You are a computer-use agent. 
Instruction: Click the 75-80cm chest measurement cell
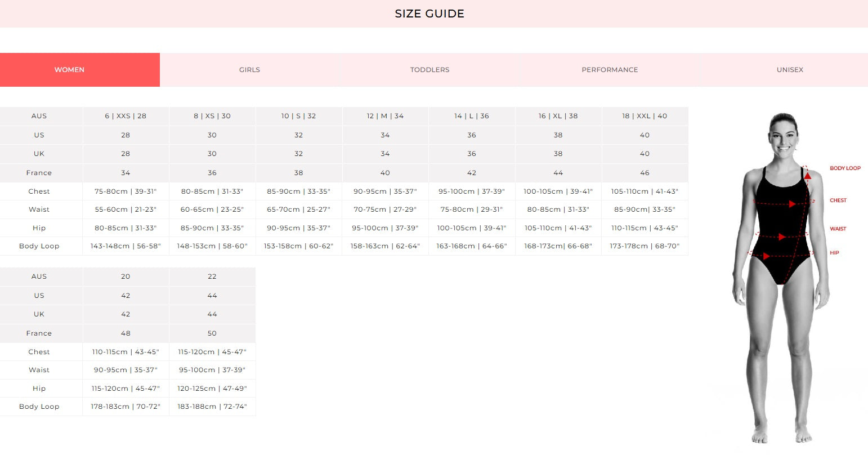pos(126,191)
